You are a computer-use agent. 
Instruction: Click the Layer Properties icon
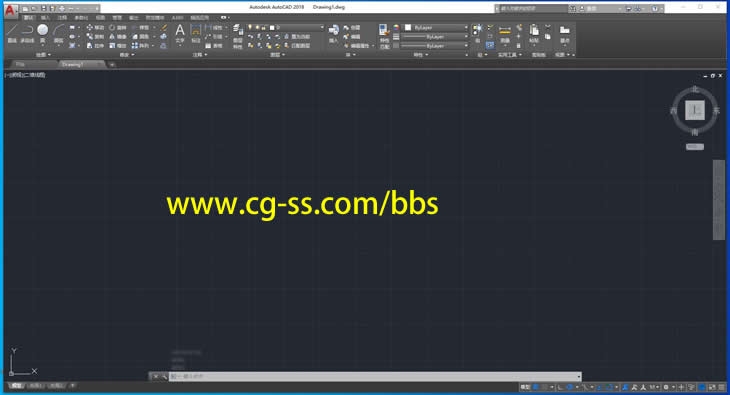pyautogui.click(x=237, y=36)
